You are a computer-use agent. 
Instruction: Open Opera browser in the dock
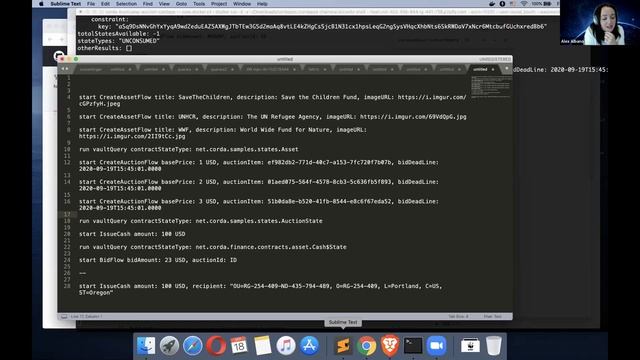pyautogui.click(x=216, y=345)
